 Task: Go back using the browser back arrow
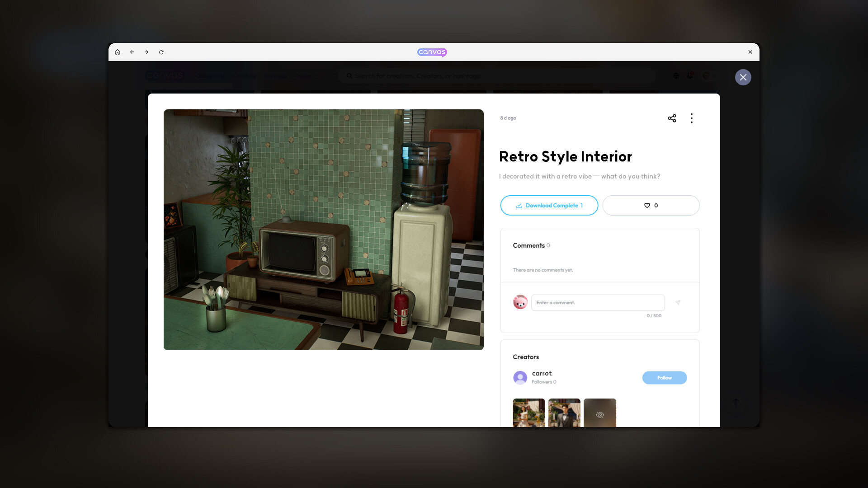[132, 52]
